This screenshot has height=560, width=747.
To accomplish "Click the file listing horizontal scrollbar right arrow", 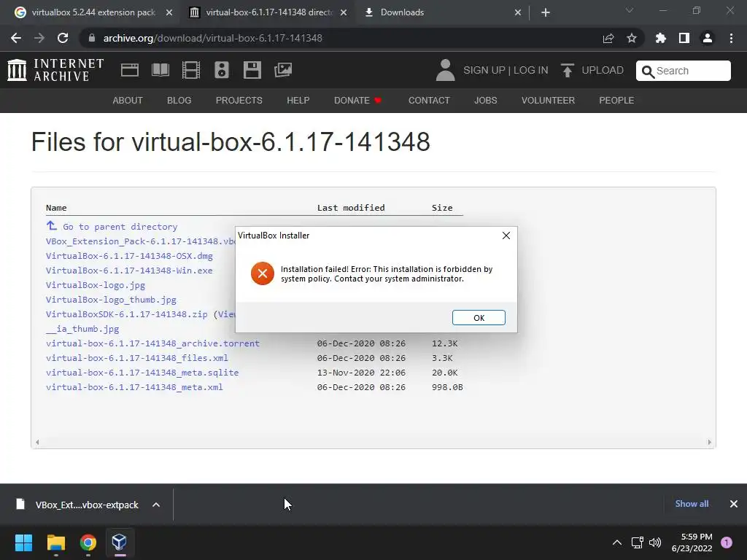I will [x=709, y=443].
